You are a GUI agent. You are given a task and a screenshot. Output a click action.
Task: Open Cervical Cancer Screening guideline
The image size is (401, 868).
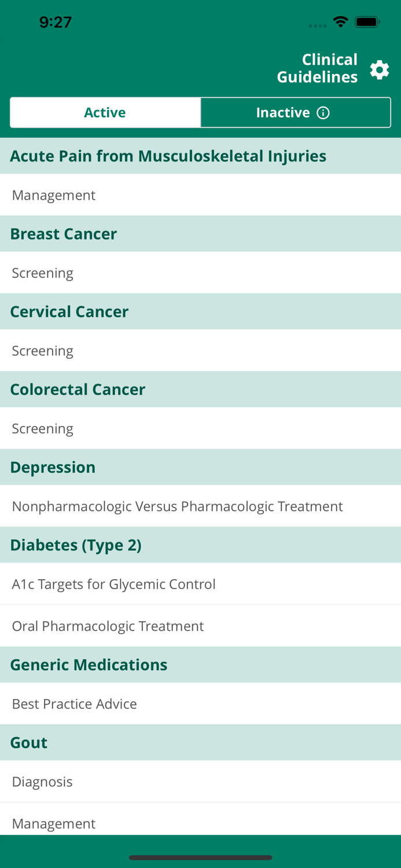[42, 351]
